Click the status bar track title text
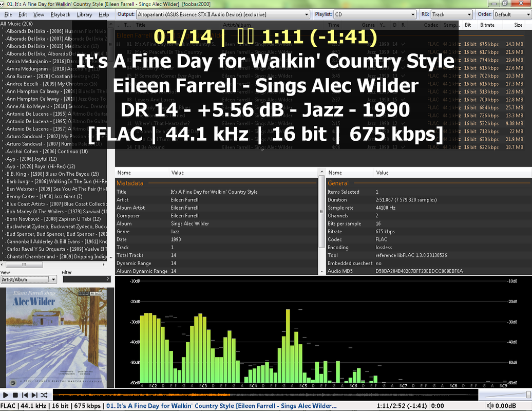The width and height of the screenshot is (532, 411). (x=221, y=406)
